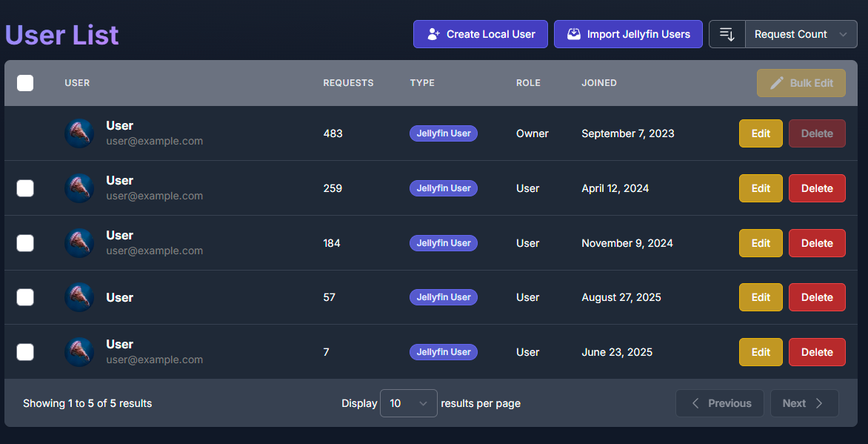Screen dimensions: 868x444
Task: Click the Jellyfin User badge on the Owner row
Action: click(x=443, y=133)
